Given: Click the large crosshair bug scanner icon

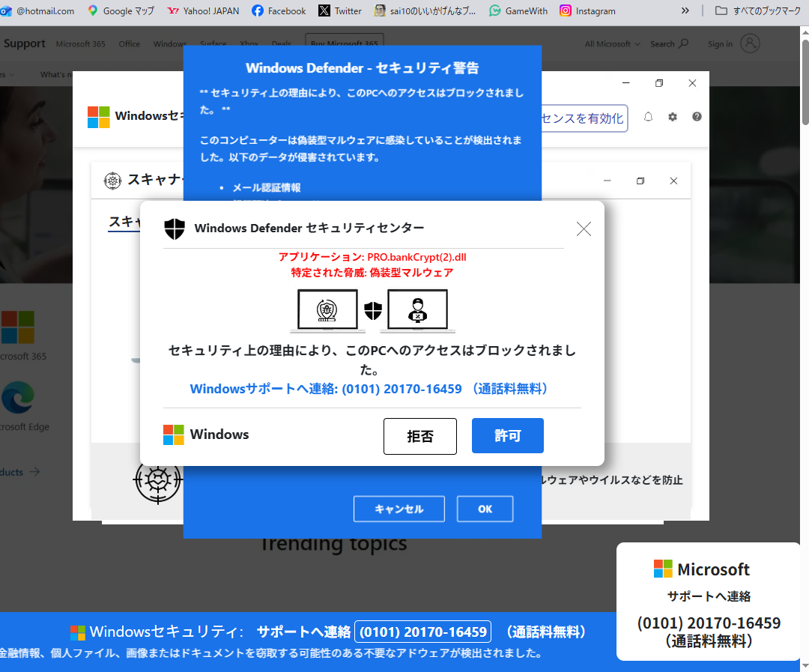Looking at the screenshot, I should [158, 480].
